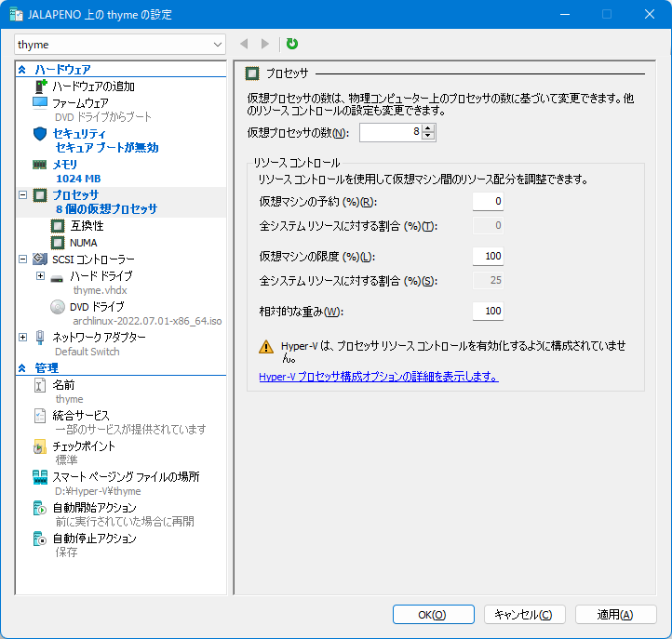
Task: Click the Default Switch text
Action: pyautogui.click(x=87, y=352)
